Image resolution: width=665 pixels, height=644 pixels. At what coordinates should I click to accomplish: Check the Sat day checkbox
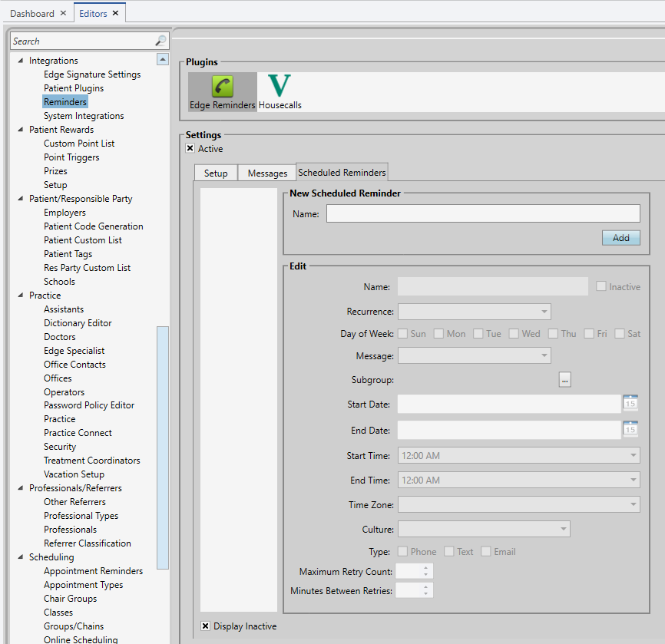(x=619, y=334)
